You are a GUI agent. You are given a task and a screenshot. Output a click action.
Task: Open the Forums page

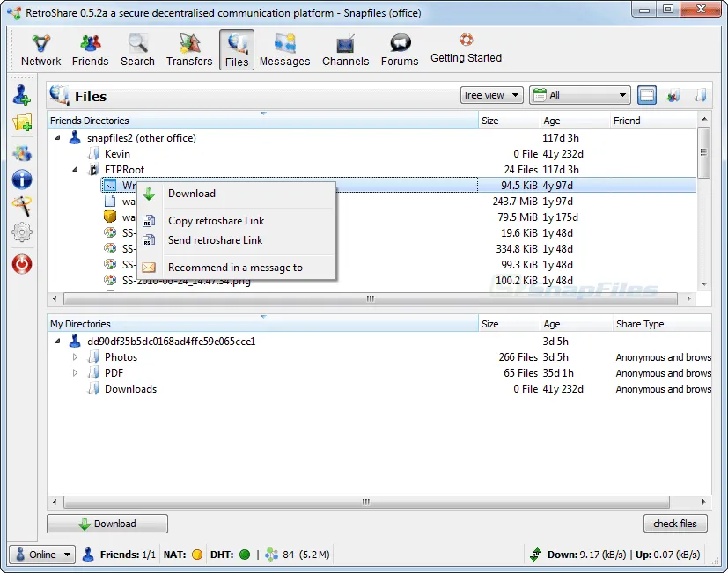point(400,50)
